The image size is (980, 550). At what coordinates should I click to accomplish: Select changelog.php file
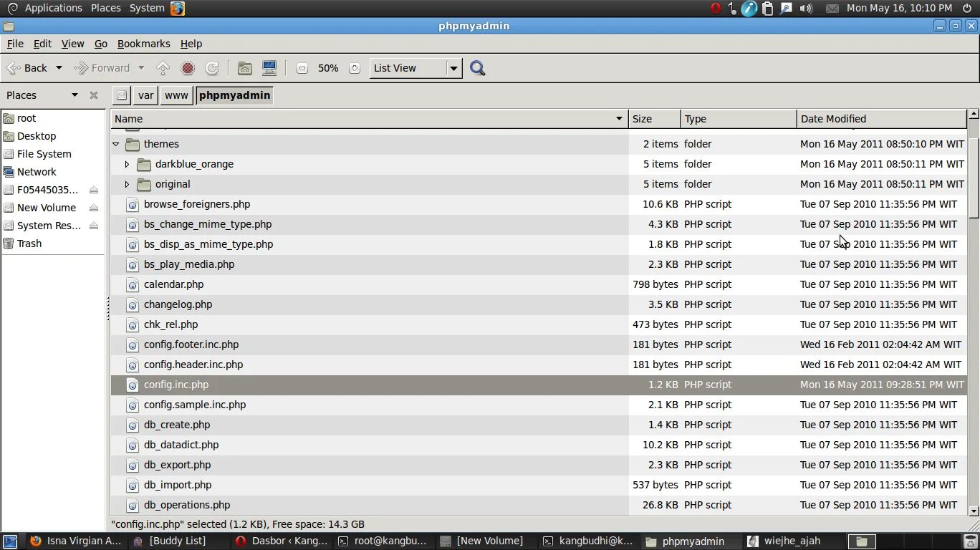(178, 304)
